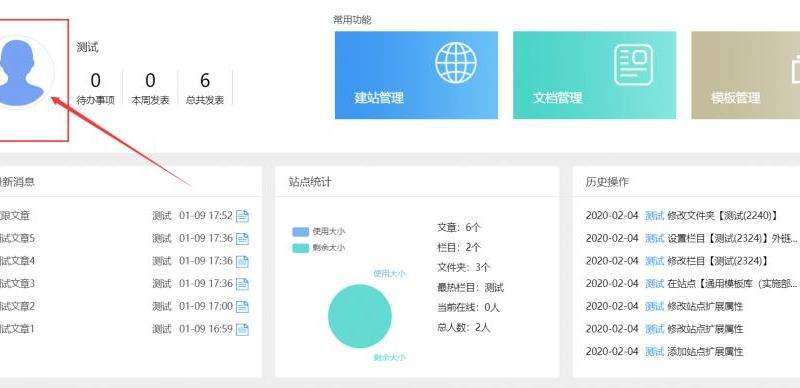
Task: Click the 历史操作 panel heading
Action: click(607, 181)
